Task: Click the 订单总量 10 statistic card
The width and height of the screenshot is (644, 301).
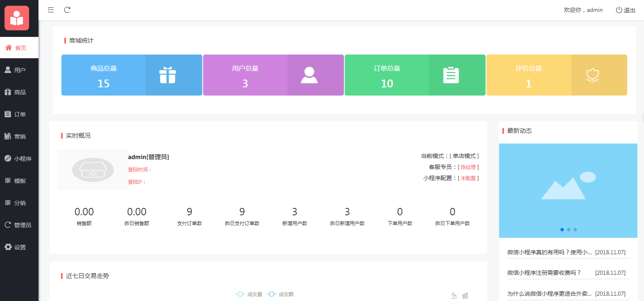Action: click(x=415, y=75)
